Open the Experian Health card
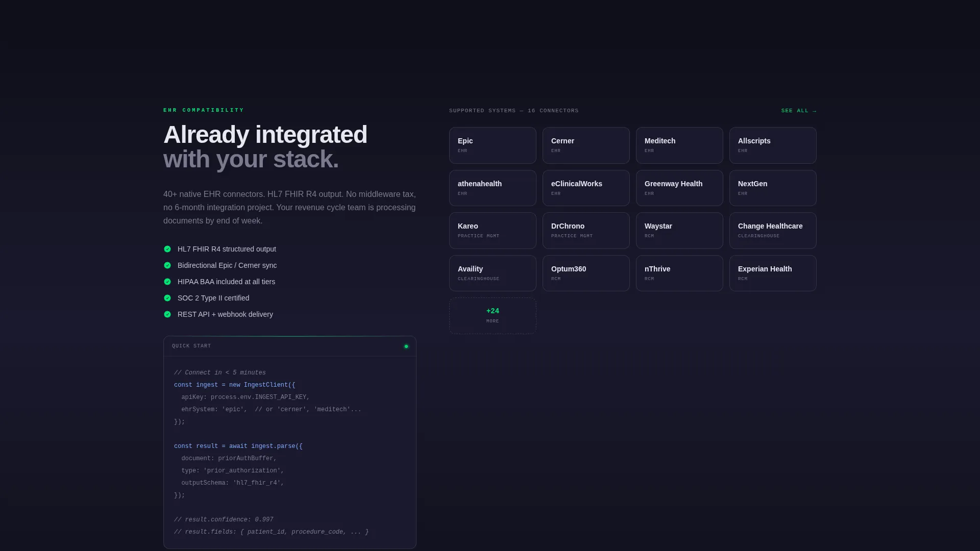Image resolution: width=980 pixels, height=551 pixels. [773, 273]
